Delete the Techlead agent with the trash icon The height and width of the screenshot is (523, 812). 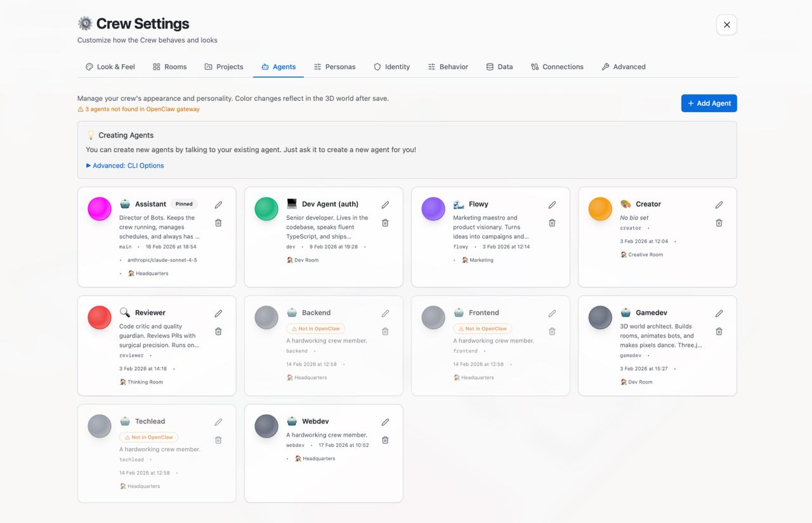coord(218,439)
